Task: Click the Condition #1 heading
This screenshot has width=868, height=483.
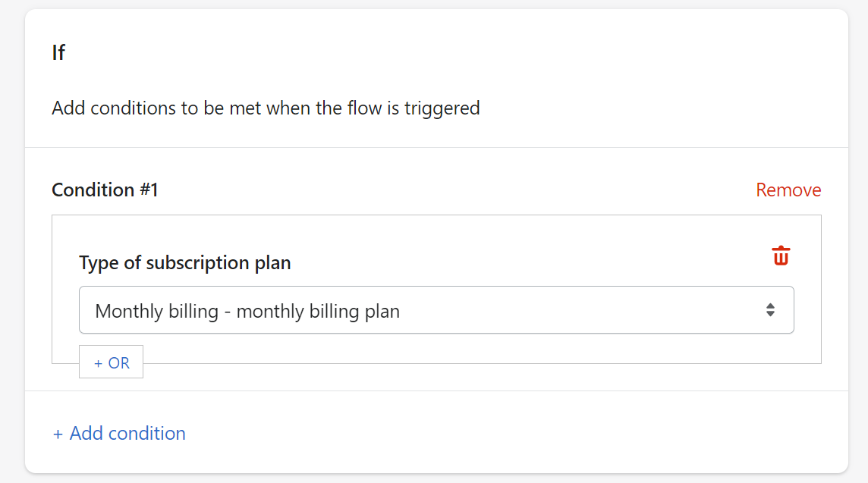Action: pyautogui.click(x=105, y=190)
